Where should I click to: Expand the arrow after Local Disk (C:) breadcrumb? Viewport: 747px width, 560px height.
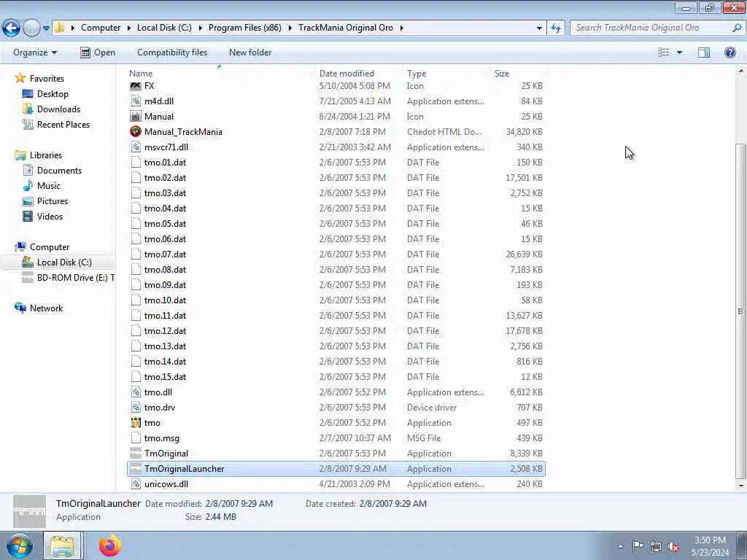(x=200, y=28)
